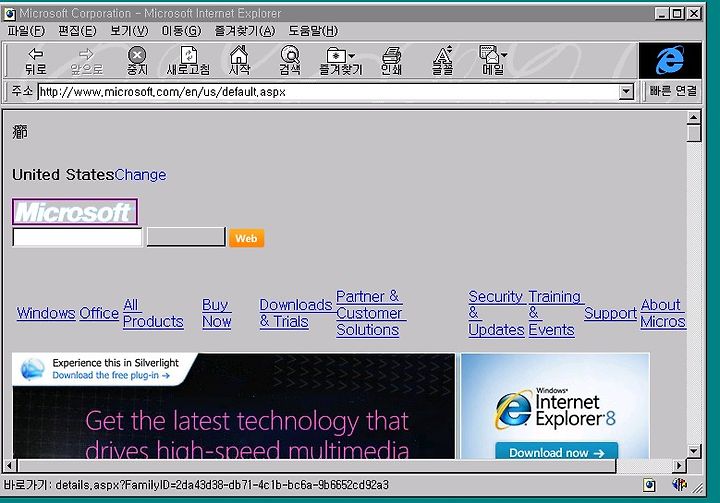
Task: Open the Training & Events link
Action: tap(555, 313)
